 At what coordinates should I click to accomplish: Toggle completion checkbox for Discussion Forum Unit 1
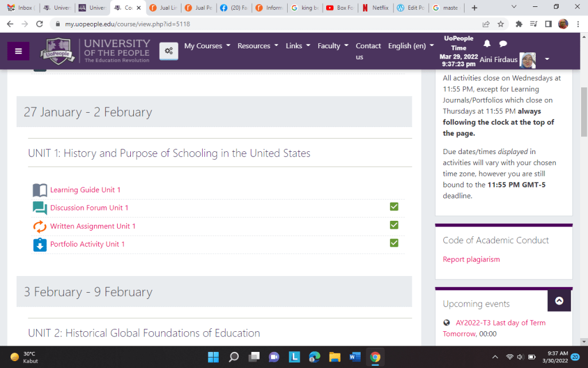394,206
